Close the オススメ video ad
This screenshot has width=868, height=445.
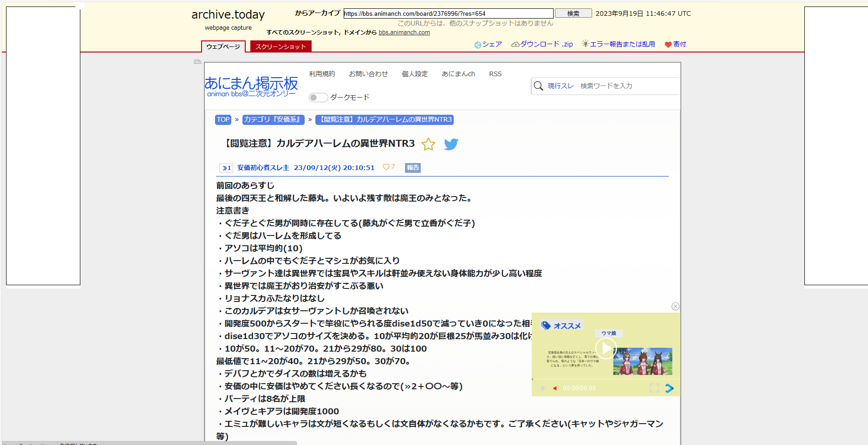(x=675, y=307)
